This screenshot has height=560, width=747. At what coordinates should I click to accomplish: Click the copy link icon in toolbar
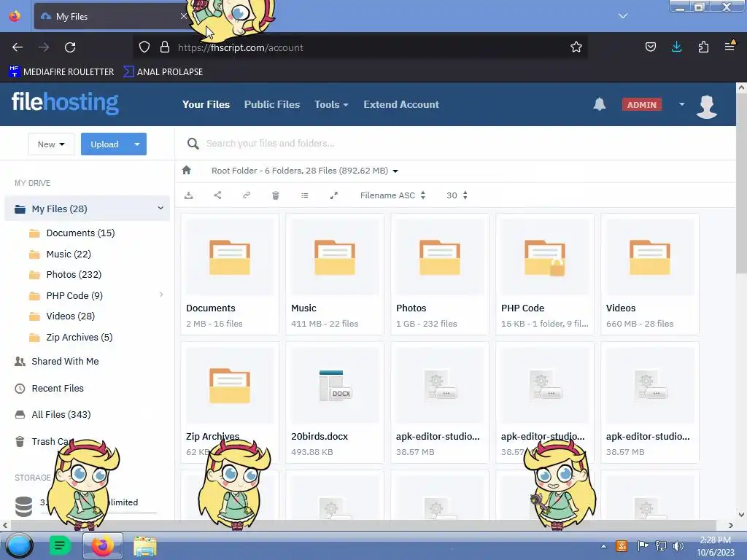pos(247,195)
